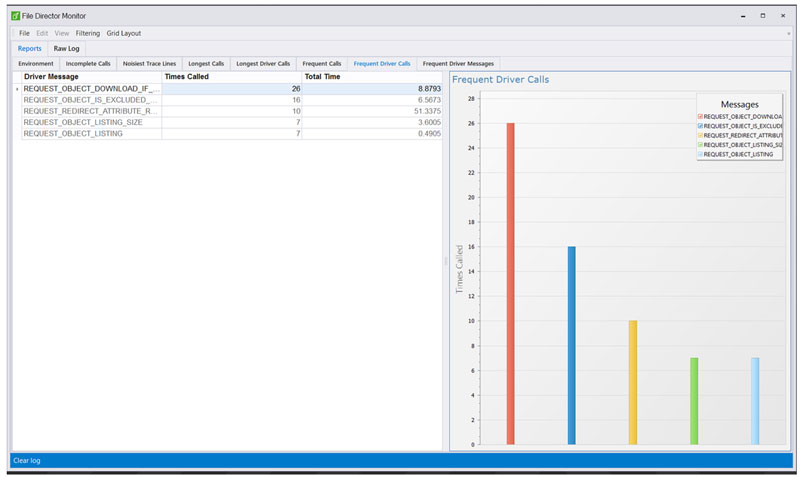Click Total Time value 3.6005
The image size is (800, 477).
372,122
